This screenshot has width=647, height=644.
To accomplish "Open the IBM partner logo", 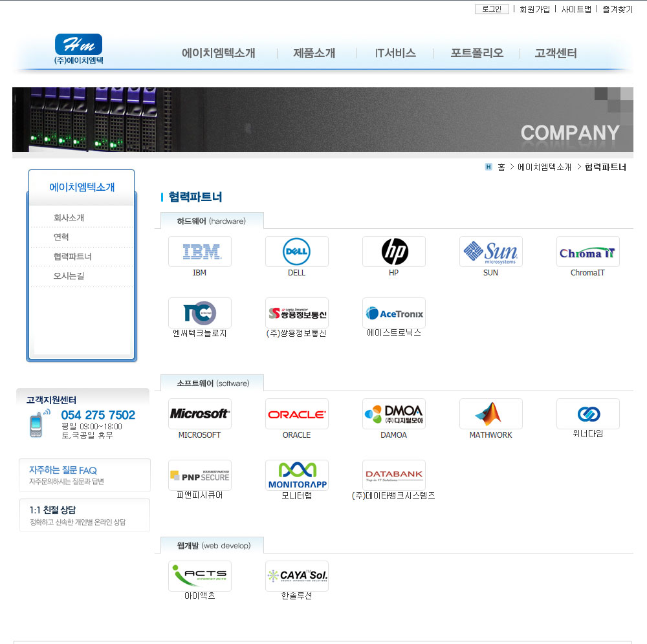I will pyautogui.click(x=200, y=252).
